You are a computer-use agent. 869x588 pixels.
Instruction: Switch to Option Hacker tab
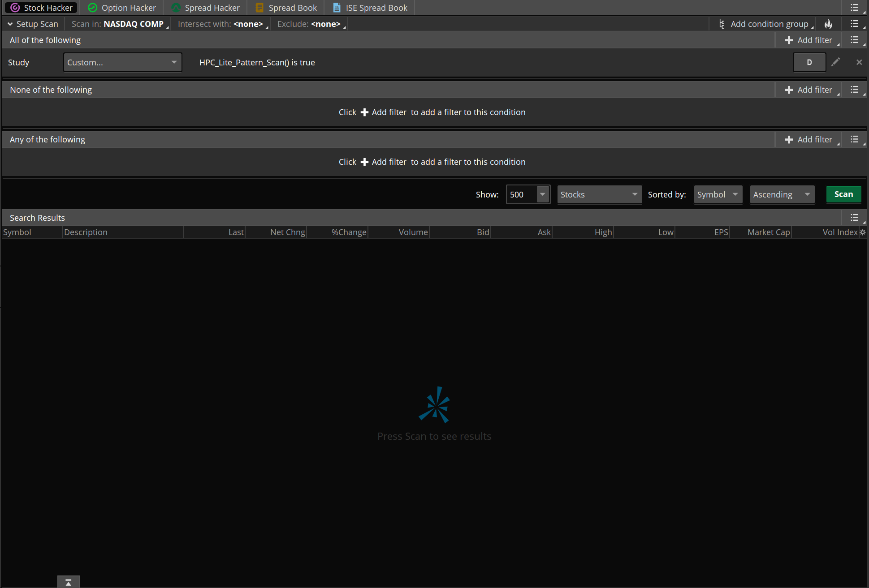[x=122, y=8]
